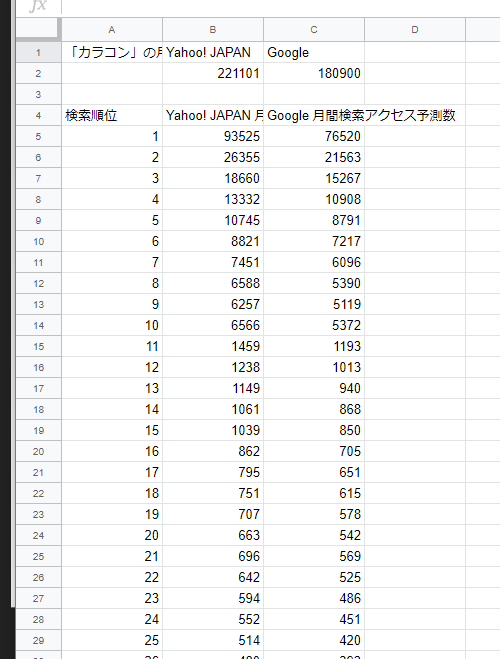Viewport: 500px width, 659px height.
Task: Select cell with value 10745
Action: point(213,221)
